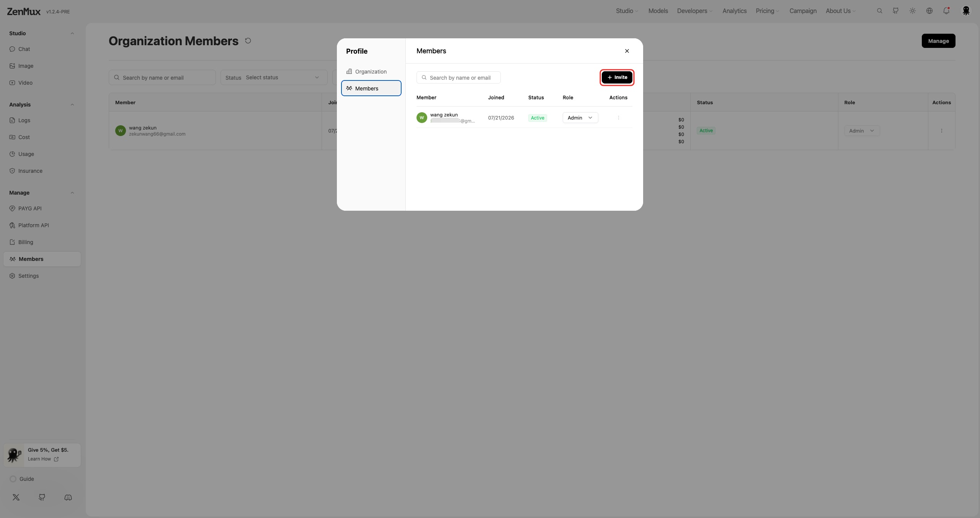This screenshot has width=980, height=518.
Task: Expand the Developers navigation menu
Action: 695,11
